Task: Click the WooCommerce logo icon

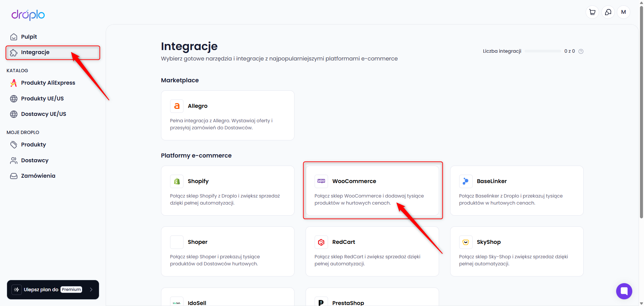Action: [321, 181]
